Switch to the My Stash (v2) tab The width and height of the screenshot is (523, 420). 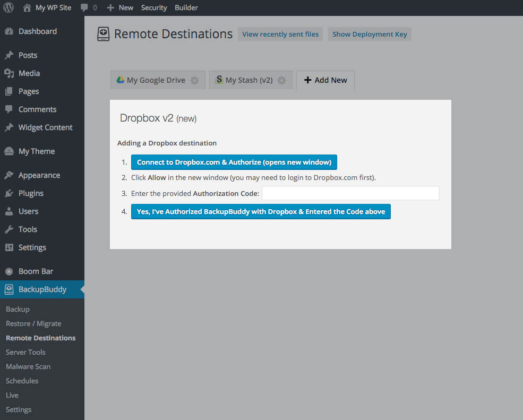pos(251,80)
